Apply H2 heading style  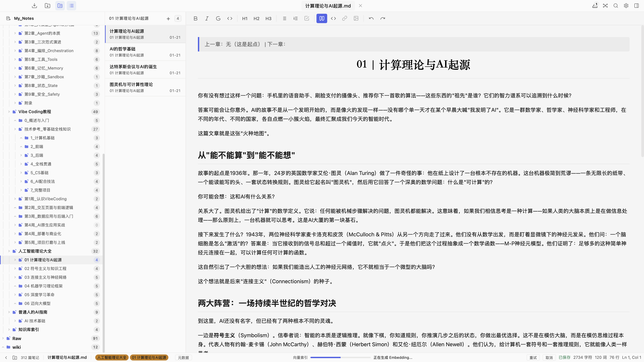pos(256,18)
